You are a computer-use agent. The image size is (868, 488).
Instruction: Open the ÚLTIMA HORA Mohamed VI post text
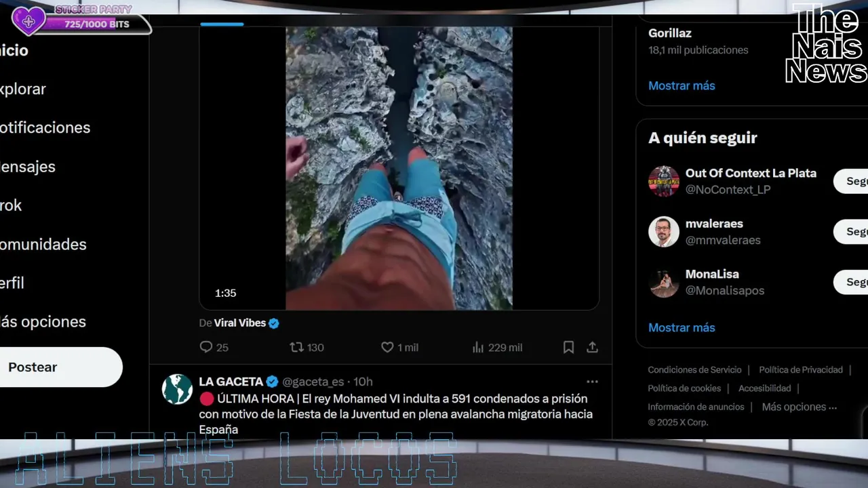(396, 414)
